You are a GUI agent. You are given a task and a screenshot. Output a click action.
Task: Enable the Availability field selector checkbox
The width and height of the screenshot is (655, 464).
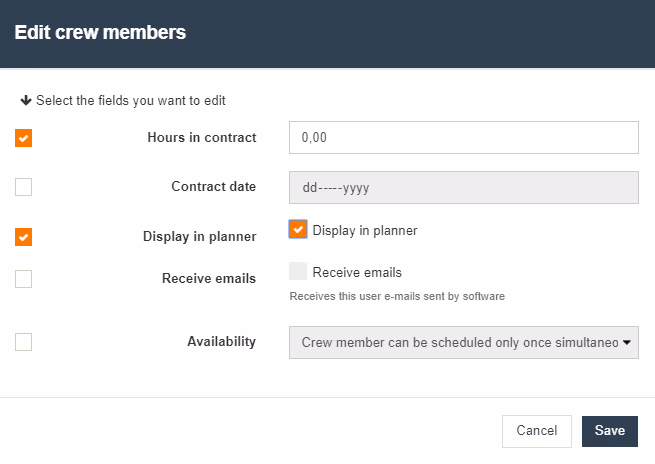(23, 342)
